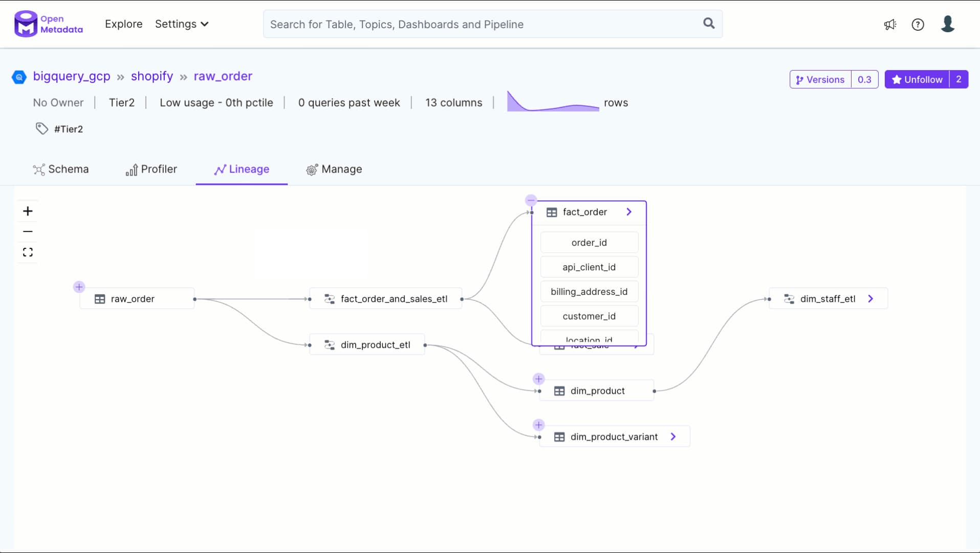
Task: Click the tag icon beside #Tier2
Action: coord(42,128)
